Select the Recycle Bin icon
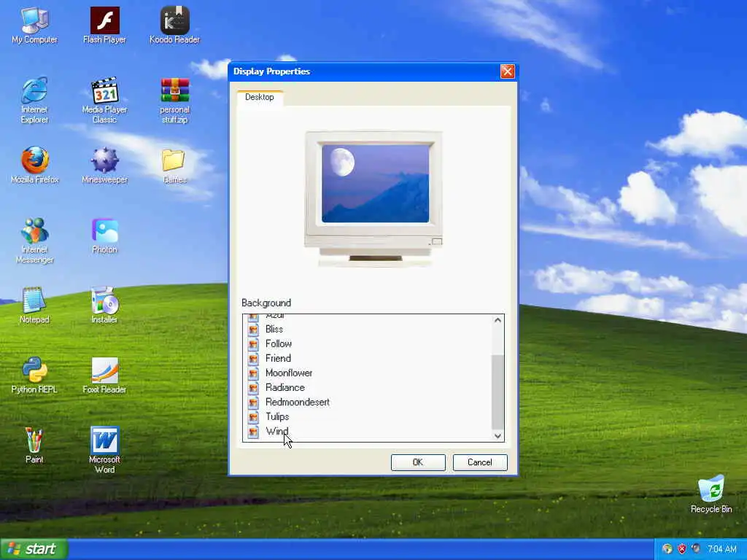747x560 pixels. point(711,494)
